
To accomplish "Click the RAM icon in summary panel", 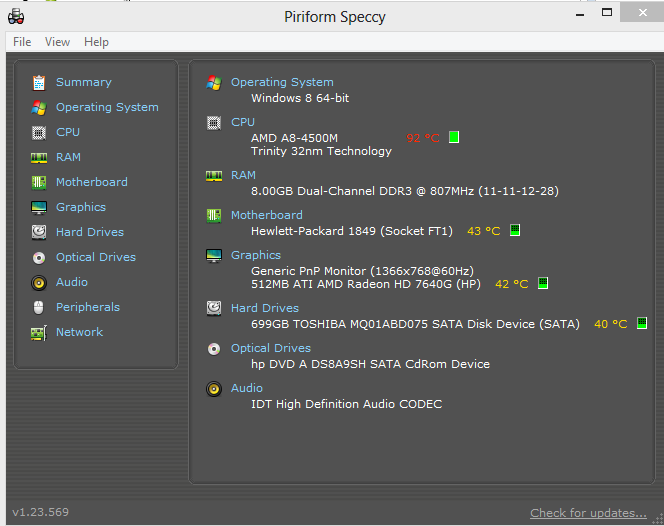I will (214, 176).
